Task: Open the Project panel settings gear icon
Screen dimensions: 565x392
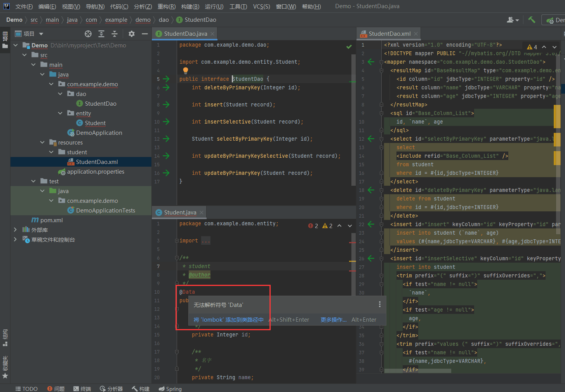Action: pos(131,34)
